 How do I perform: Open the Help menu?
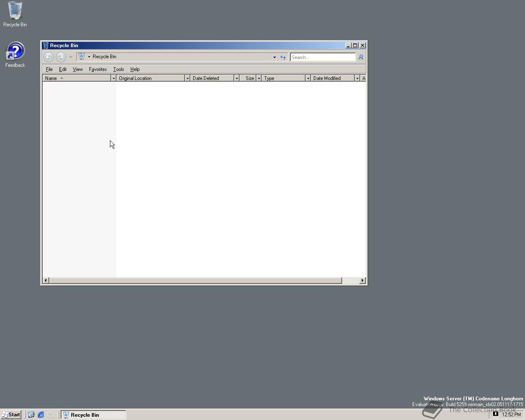(135, 69)
